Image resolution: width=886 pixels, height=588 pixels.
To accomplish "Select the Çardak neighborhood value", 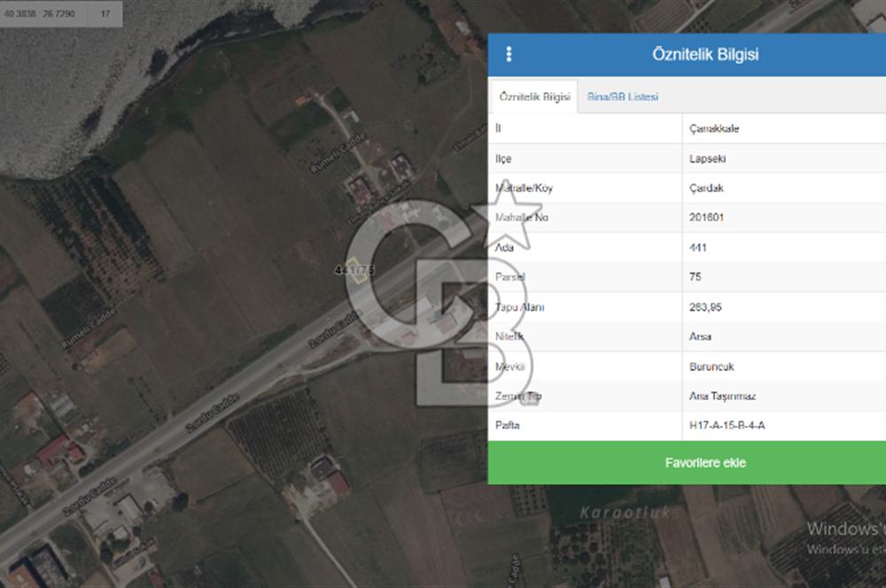I will (x=706, y=189).
